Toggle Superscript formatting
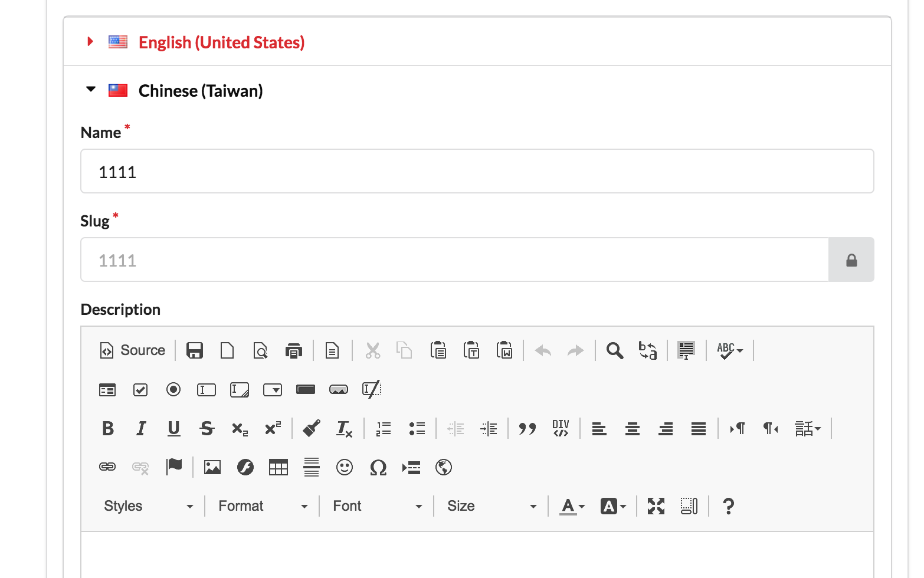Screen dimensions: 924x578 pos(273,428)
